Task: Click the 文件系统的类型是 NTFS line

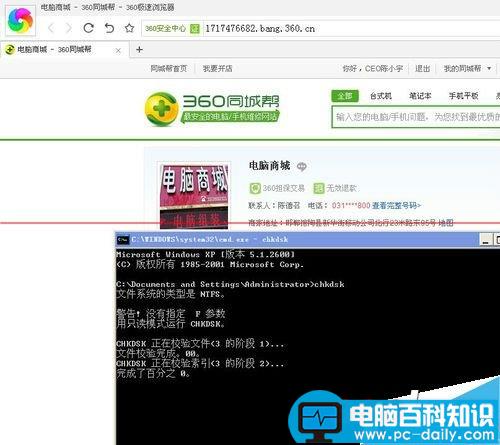Action: (170, 294)
